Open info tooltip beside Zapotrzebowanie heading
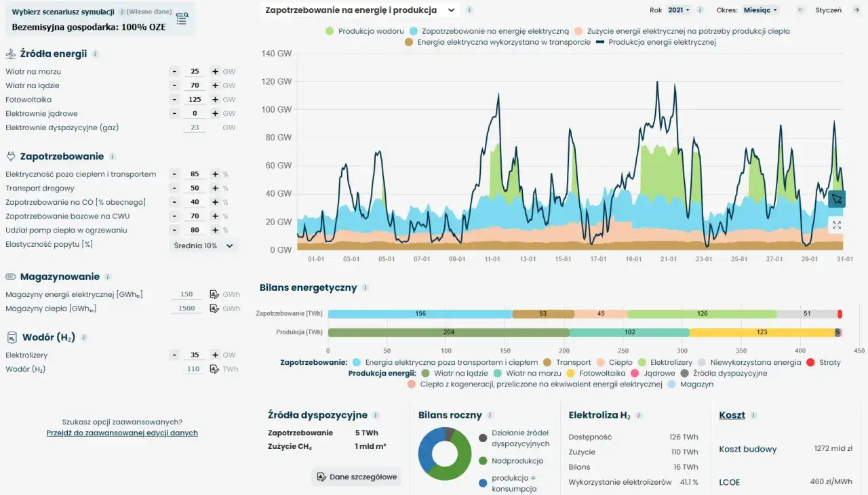The width and height of the screenshot is (868, 495). pyautogui.click(x=113, y=156)
